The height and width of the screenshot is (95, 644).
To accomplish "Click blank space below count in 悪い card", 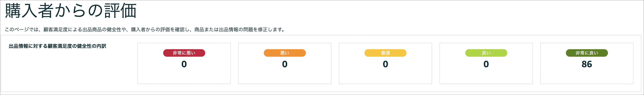I will click(x=284, y=76).
